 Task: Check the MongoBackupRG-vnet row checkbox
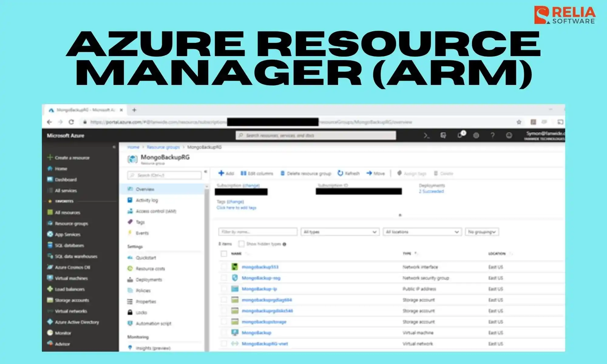pyautogui.click(x=224, y=343)
